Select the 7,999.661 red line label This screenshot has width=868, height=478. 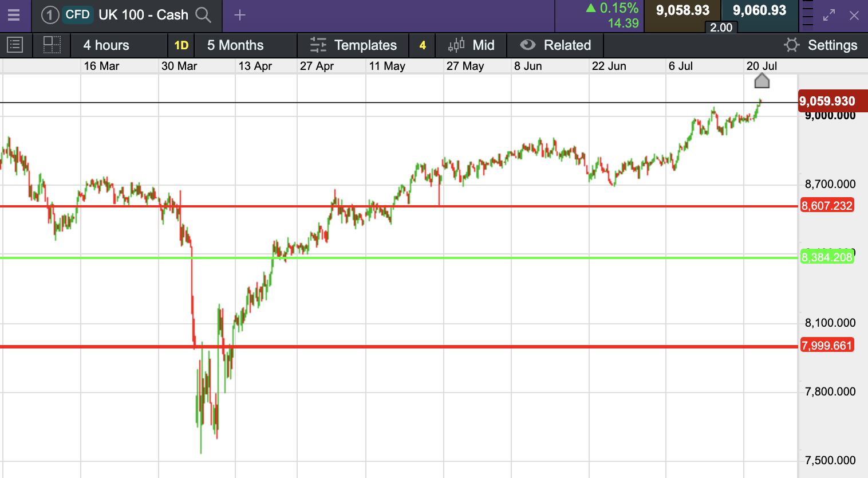[827, 346]
